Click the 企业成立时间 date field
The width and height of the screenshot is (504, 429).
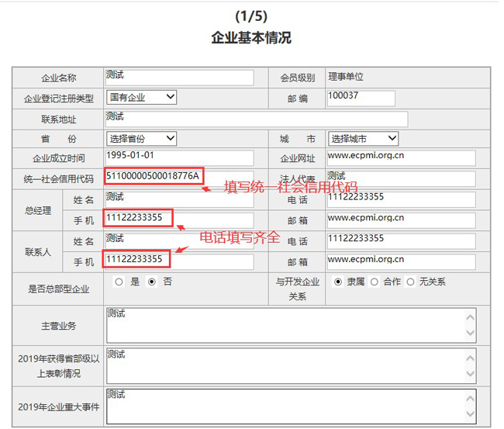coord(179,159)
